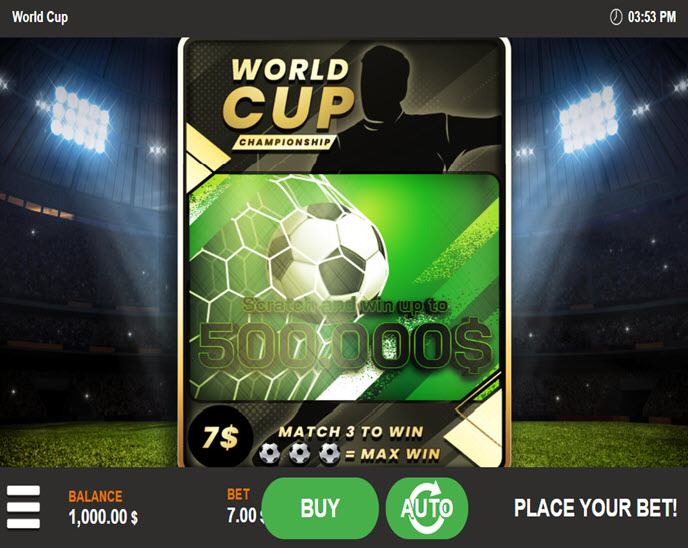Click the middle small soccer ball icon
The height and width of the screenshot is (548, 688).
click(300, 453)
